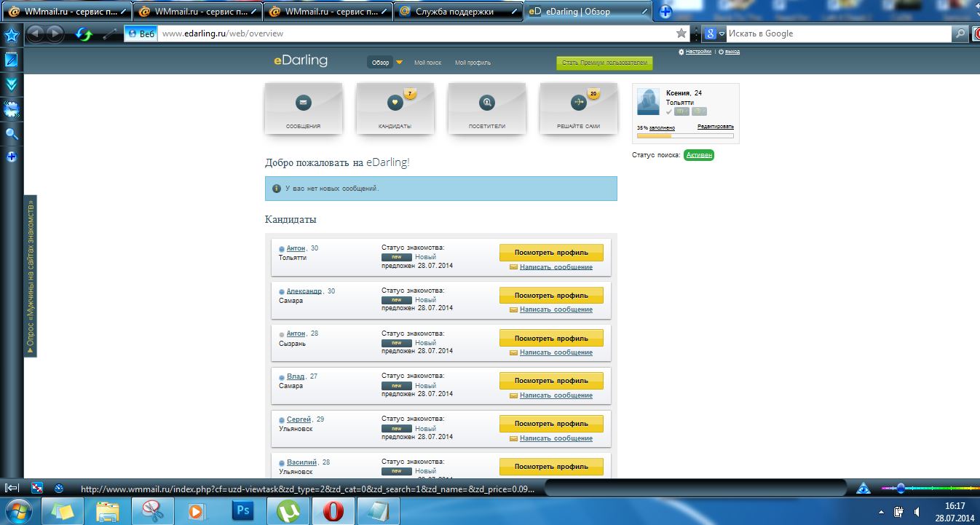This screenshot has height=525, width=980.
Task: Expand the Опрос «Мужчины на сайтах знакомств» side tab
Action: [31, 276]
